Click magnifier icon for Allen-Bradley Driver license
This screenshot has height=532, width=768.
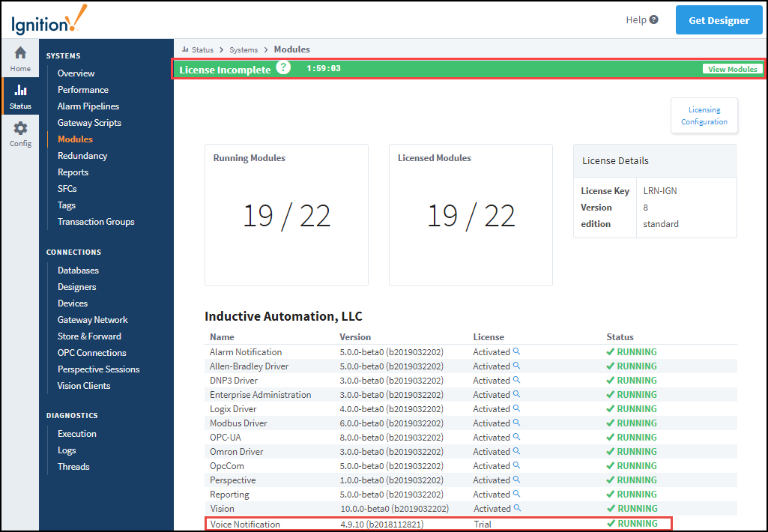[516, 366]
